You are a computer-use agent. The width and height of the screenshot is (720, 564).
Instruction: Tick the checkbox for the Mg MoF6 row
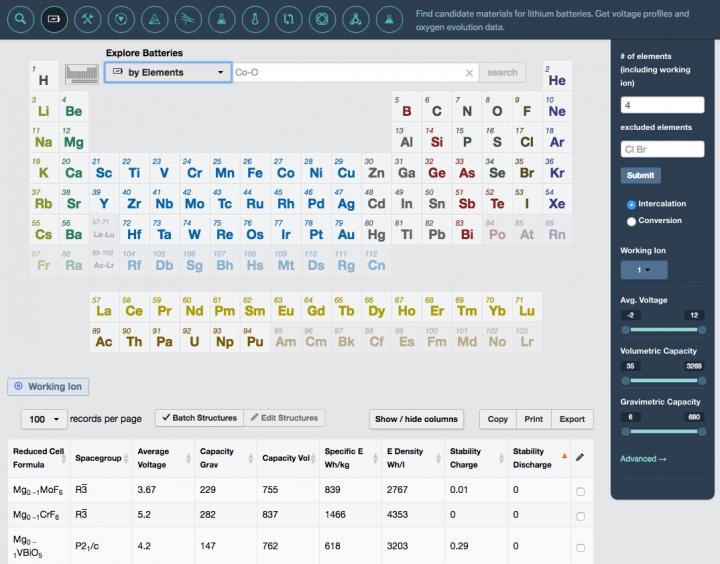coord(581,491)
